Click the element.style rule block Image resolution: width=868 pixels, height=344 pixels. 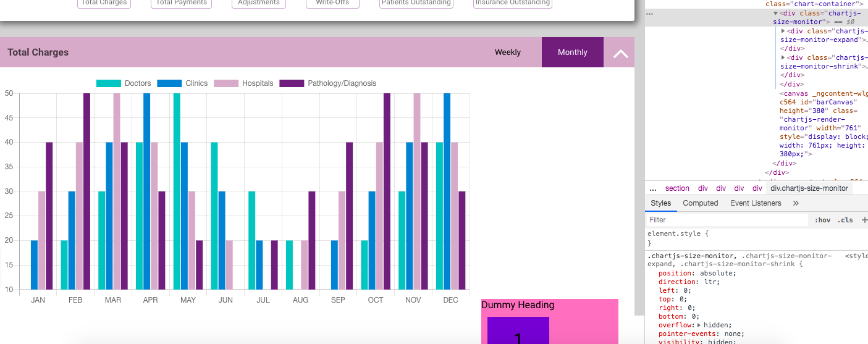point(756,238)
